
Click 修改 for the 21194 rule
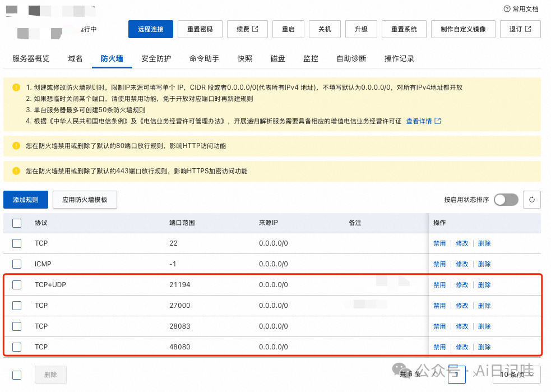tap(462, 285)
